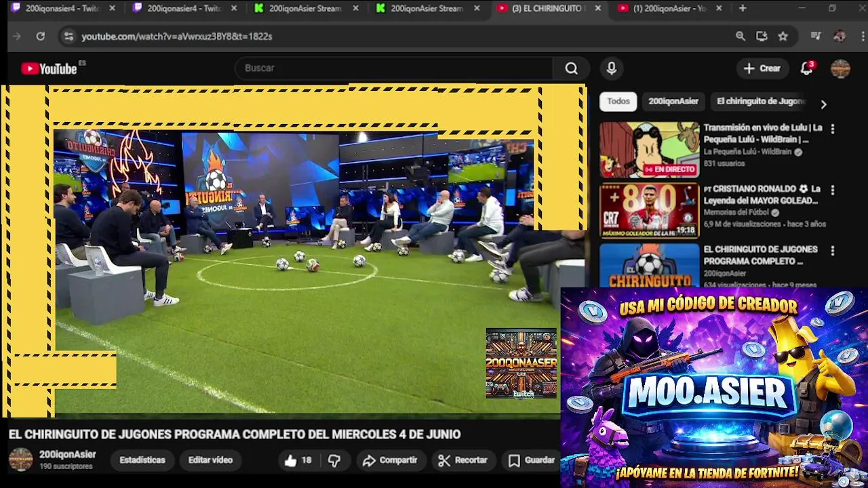Open options for CRISTIANO RONALDO video
Screen dimensions: 868x488
tap(832, 190)
